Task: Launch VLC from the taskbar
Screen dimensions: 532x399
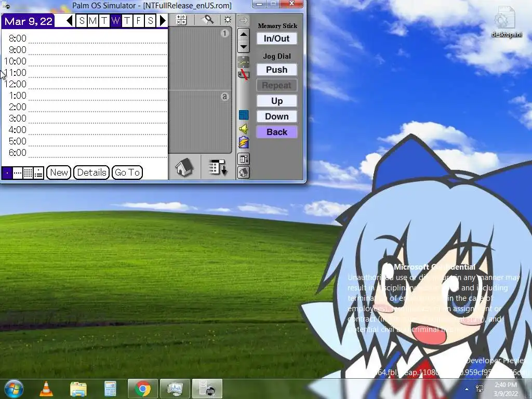Action: pyautogui.click(x=46, y=389)
